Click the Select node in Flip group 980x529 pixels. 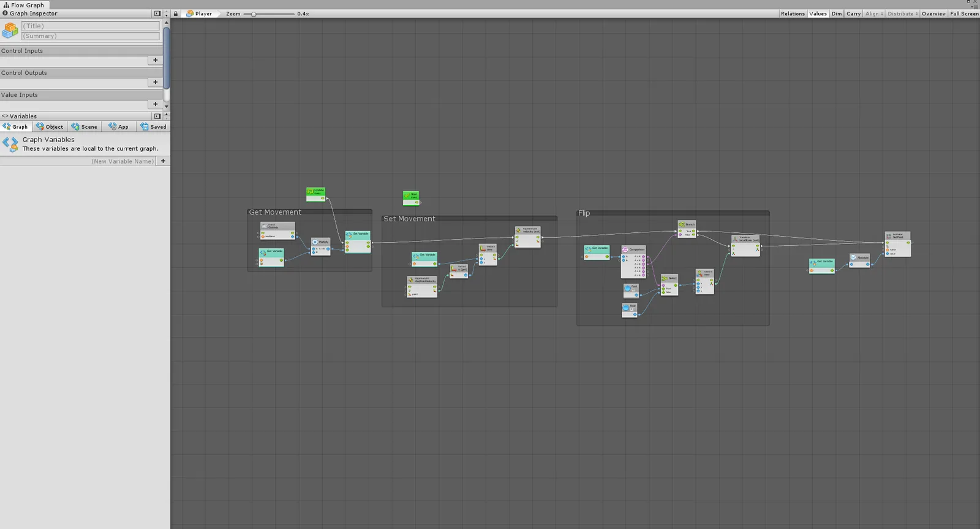point(669,285)
